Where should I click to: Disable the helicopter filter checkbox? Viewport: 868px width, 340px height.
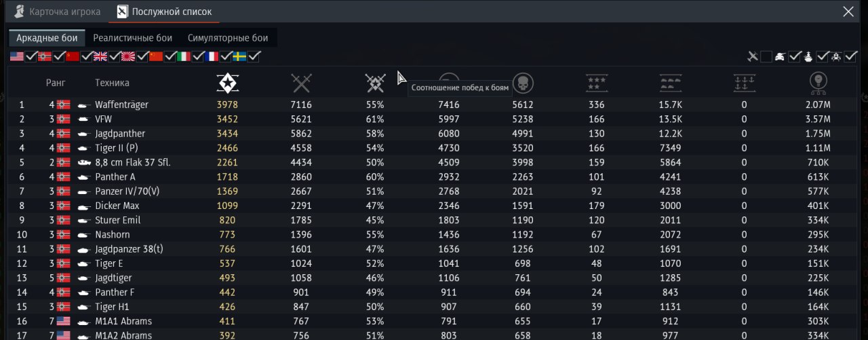(x=850, y=56)
